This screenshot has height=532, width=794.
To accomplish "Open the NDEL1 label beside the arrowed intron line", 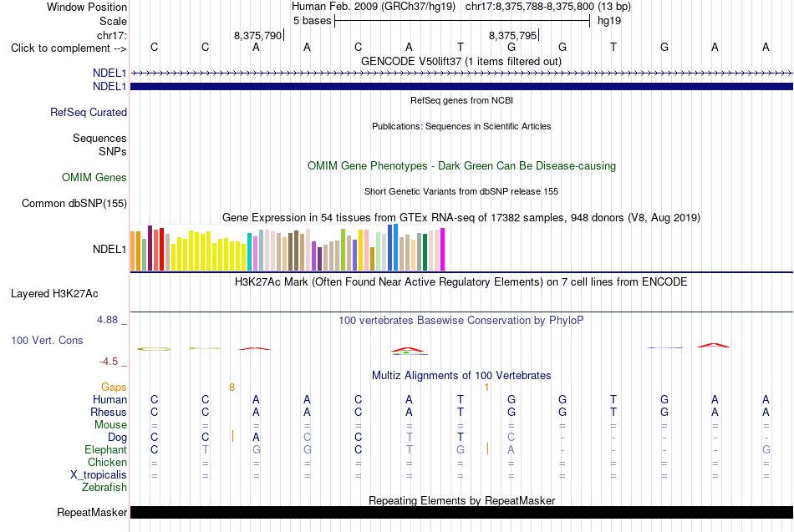I will 109,73.
